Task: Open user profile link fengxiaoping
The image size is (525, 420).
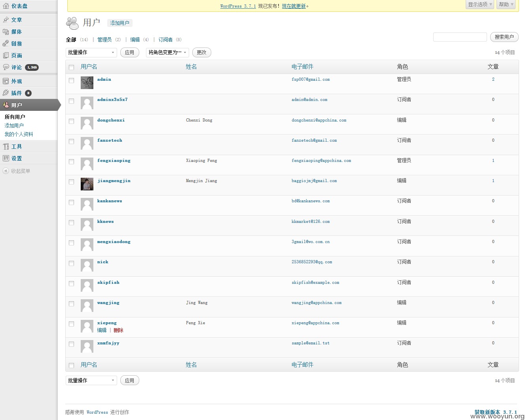Action: [x=114, y=161]
